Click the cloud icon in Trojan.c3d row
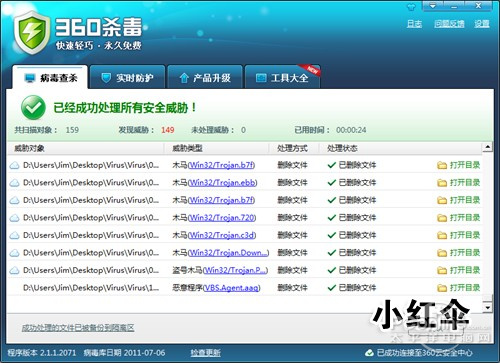Screen dimensions: 500x363 click(x=14, y=236)
